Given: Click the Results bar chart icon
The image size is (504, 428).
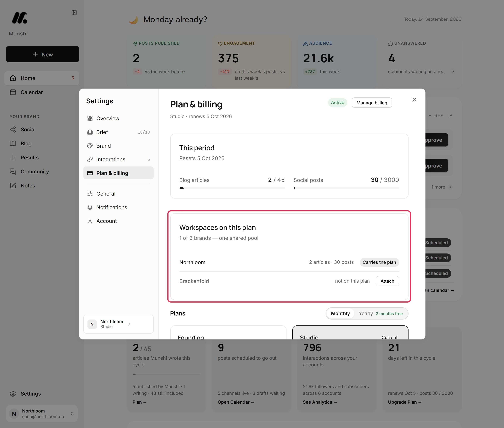Looking at the screenshot, I should point(13,158).
